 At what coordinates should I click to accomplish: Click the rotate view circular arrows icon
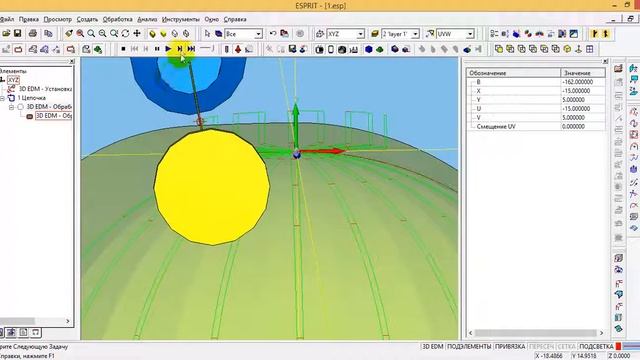click(125, 33)
